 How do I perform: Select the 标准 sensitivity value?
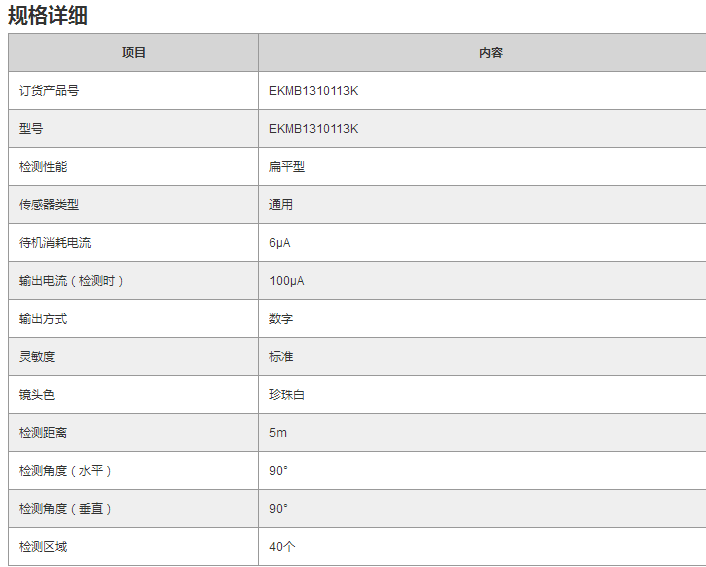(281, 357)
